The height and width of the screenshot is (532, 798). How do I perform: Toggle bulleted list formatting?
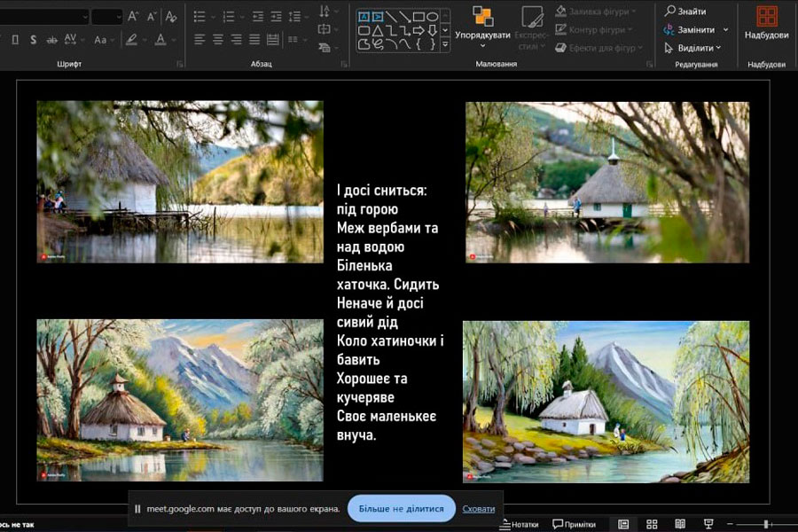tap(199, 16)
